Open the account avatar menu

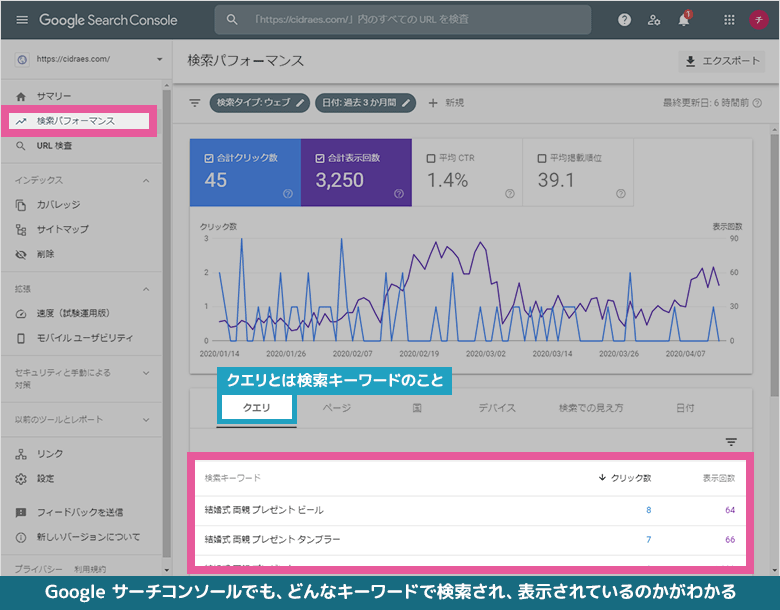759,20
